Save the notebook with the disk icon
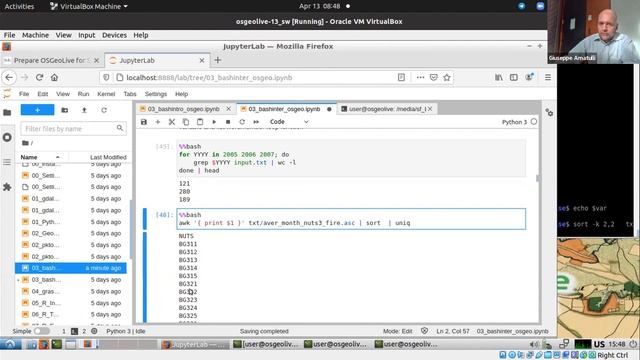Image resolution: width=640 pixels, height=360 pixels. [x=144, y=122]
